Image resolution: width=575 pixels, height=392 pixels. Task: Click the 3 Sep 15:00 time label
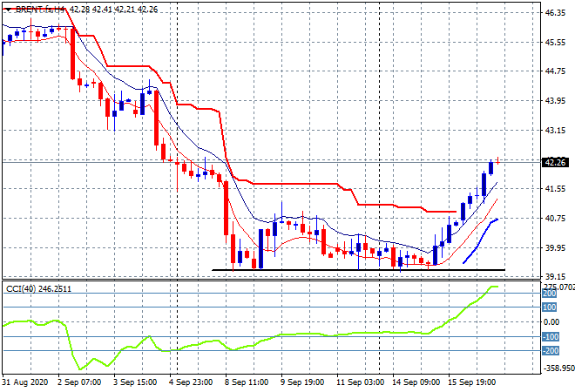click(135, 382)
